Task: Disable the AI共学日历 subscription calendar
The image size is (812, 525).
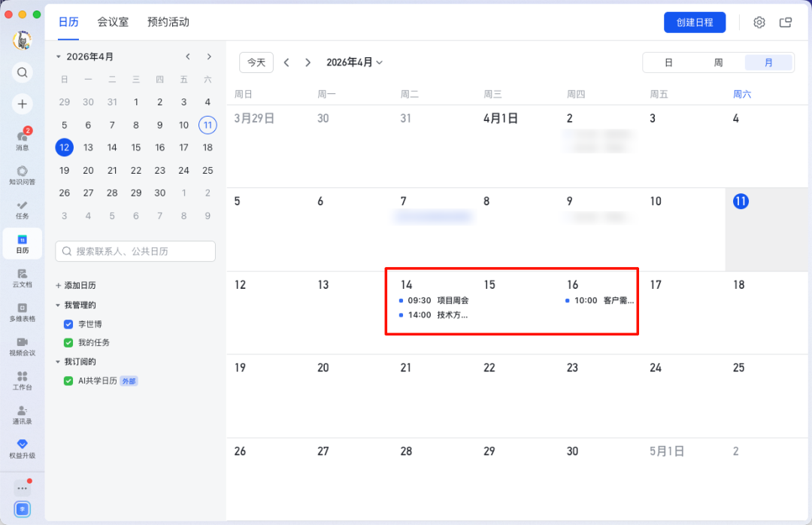Action: 68,381
